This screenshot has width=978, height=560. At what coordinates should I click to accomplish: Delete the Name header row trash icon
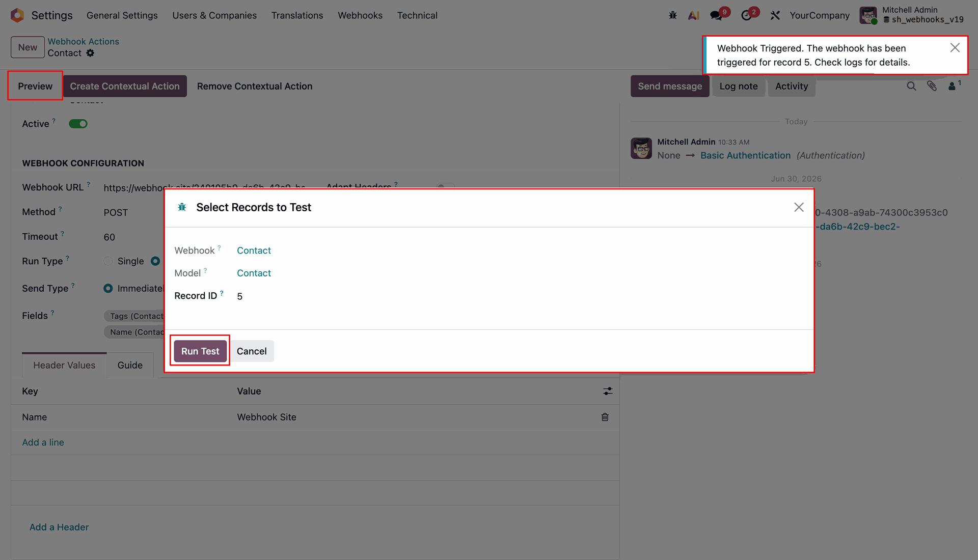point(605,417)
